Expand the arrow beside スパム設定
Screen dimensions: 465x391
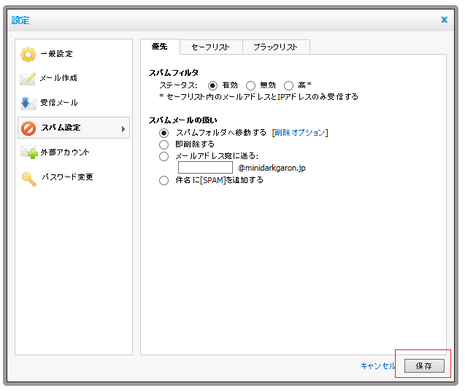coord(123,129)
